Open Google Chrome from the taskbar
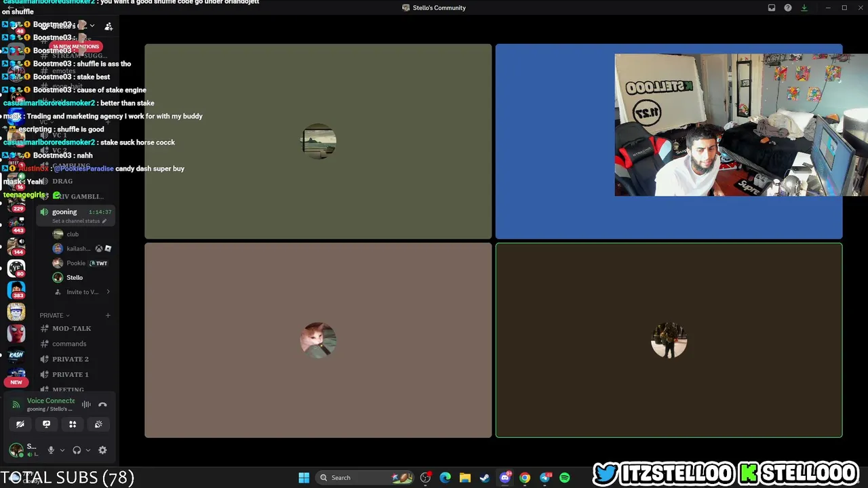This screenshot has height=488, width=868. tap(525, 478)
